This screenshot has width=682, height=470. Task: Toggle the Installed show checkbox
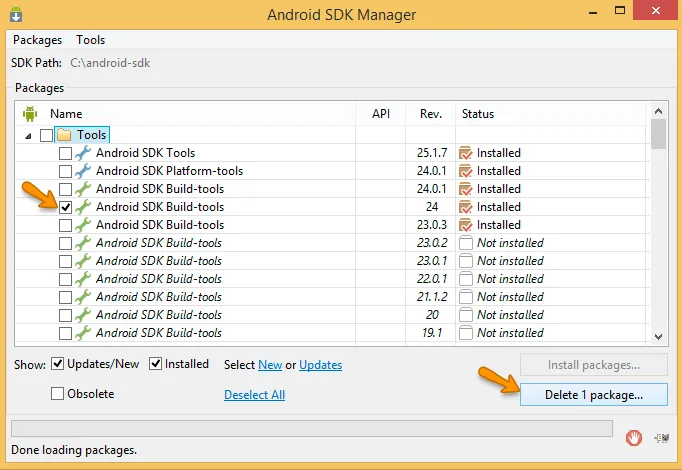click(x=155, y=363)
